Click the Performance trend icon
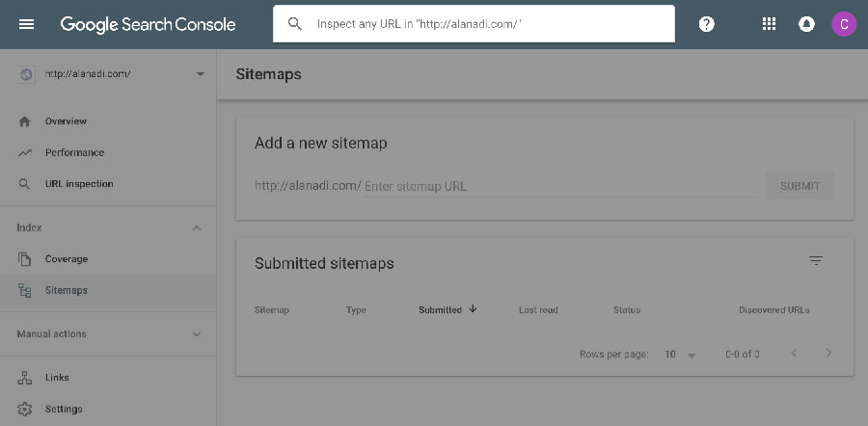 24,152
